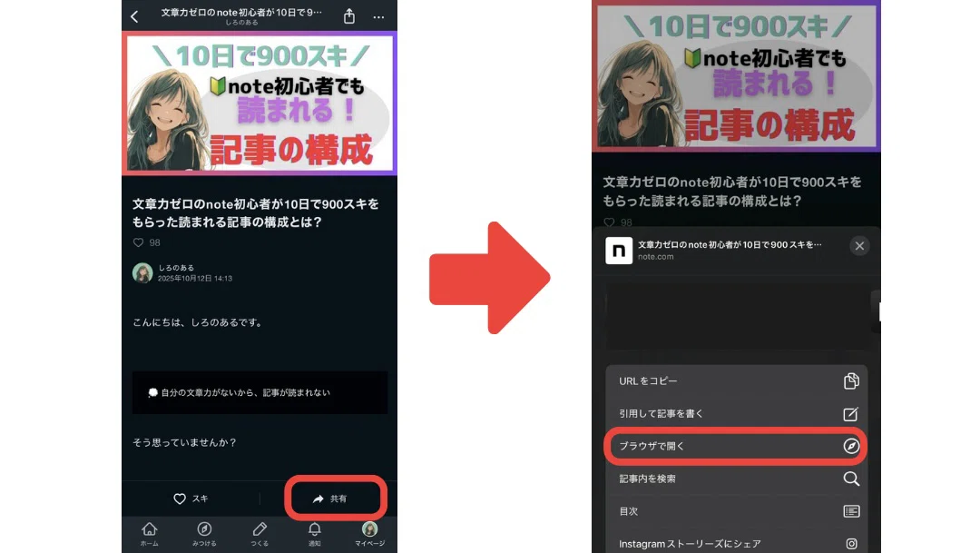Go back with the left chevron arrow
The width and height of the screenshot is (980, 553).
[x=134, y=16]
